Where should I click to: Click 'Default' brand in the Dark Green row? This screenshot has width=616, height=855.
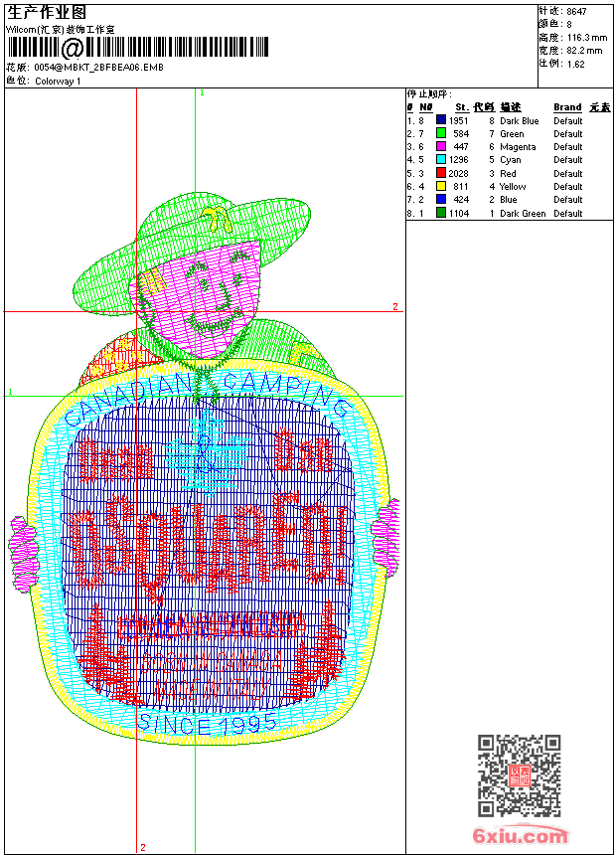coord(568,214)
